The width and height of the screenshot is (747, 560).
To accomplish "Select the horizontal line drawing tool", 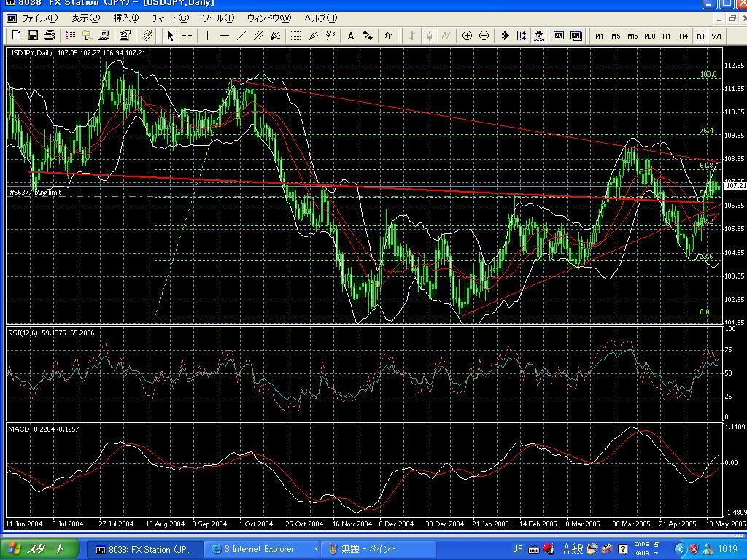I will 225,35.
